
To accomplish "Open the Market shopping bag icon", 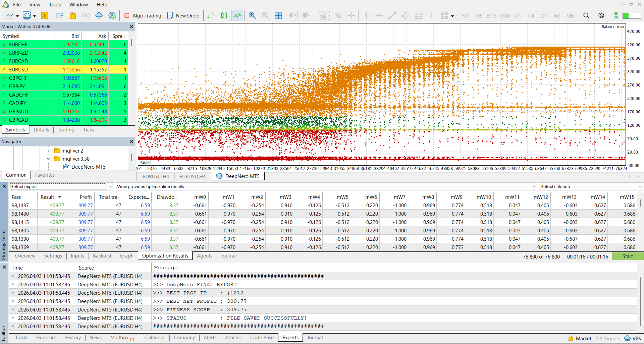I will click(x=72, y=15).
